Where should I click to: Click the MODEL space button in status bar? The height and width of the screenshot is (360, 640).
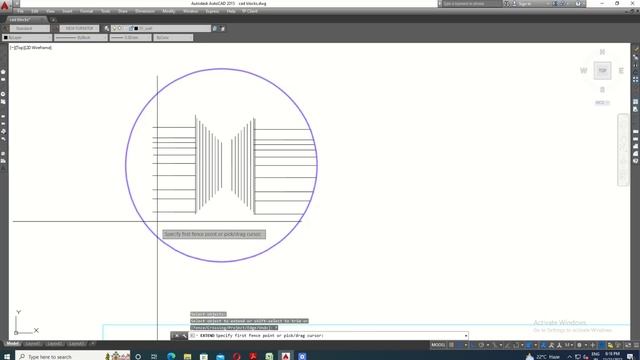tap(438, 345)
